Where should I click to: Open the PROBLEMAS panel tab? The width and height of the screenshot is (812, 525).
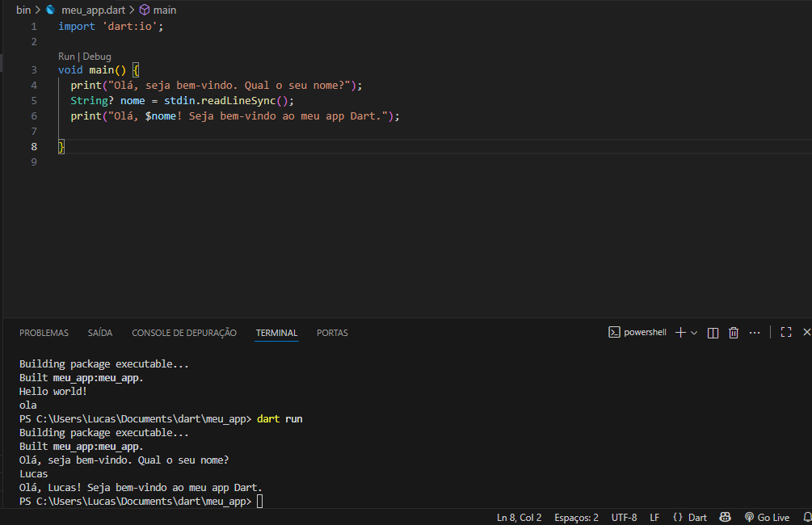(x=44, y=332)
